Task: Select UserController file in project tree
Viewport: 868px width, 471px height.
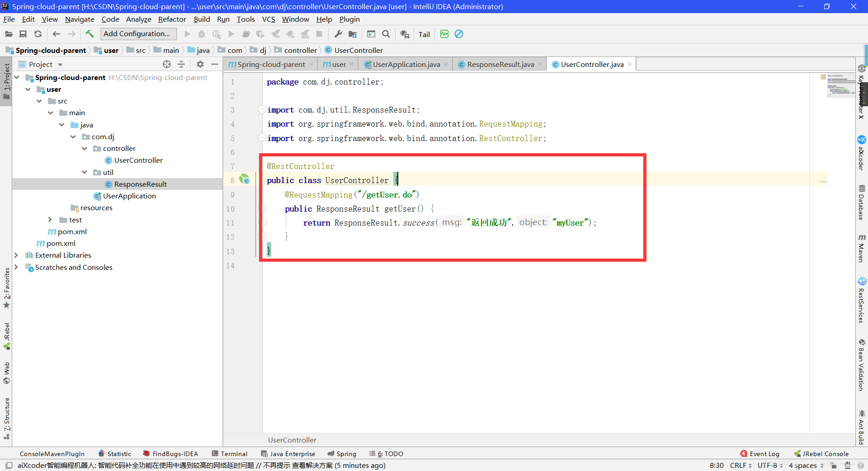Action: tap(138, 160)
